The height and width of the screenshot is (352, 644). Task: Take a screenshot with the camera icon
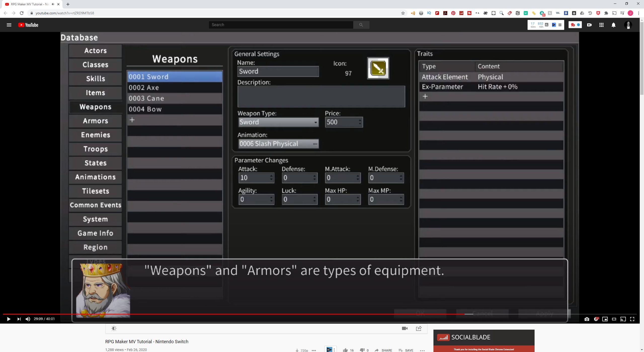click(x=587, y=319)
